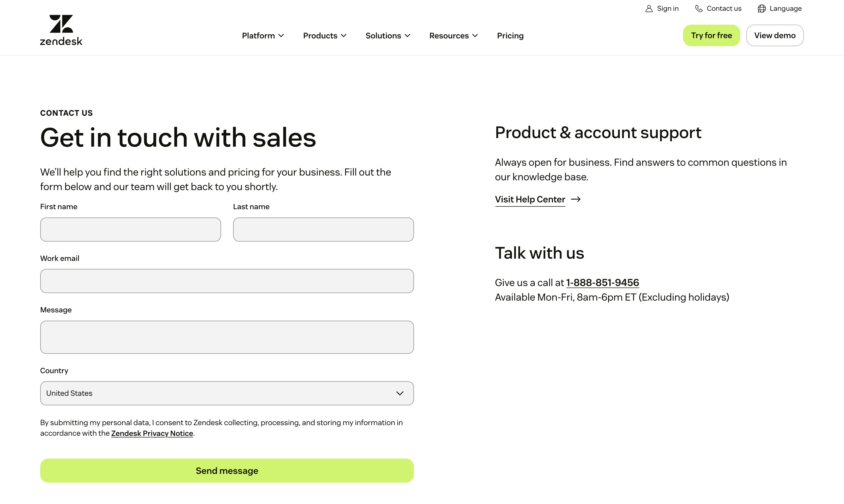Focus the First name input field
844x504 pixels.
click(130, 230)
